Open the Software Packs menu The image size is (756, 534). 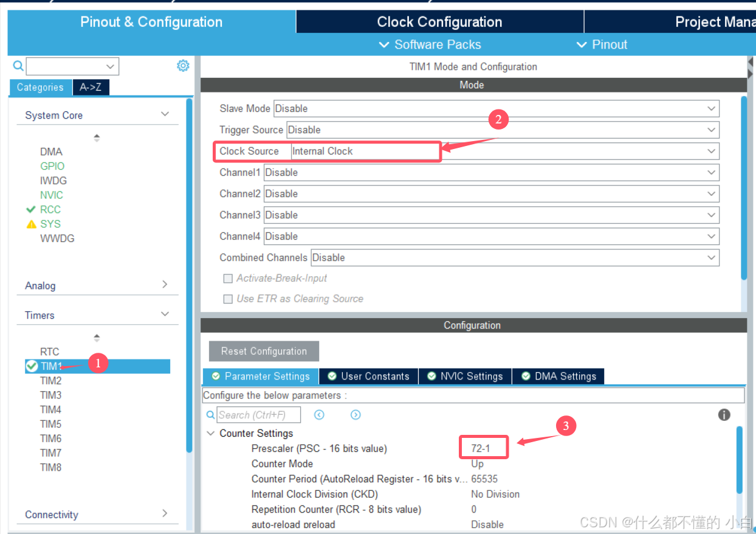(x=430, y=44)
